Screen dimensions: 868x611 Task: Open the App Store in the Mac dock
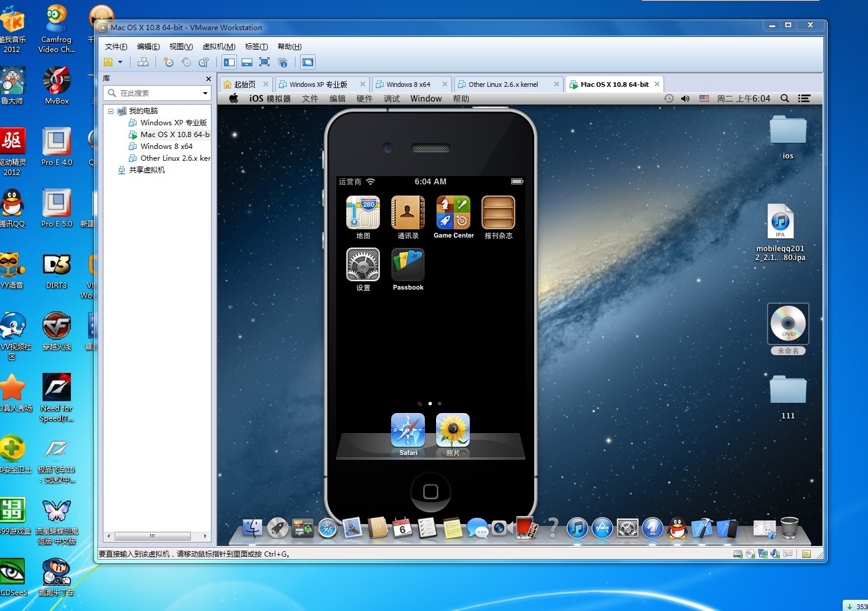click(x=602, y=528)
